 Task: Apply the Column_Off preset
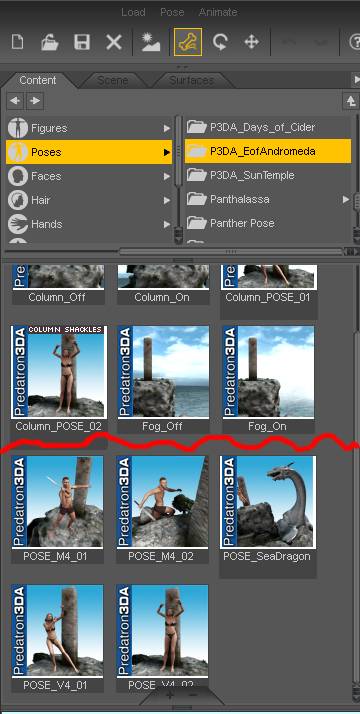57,284
